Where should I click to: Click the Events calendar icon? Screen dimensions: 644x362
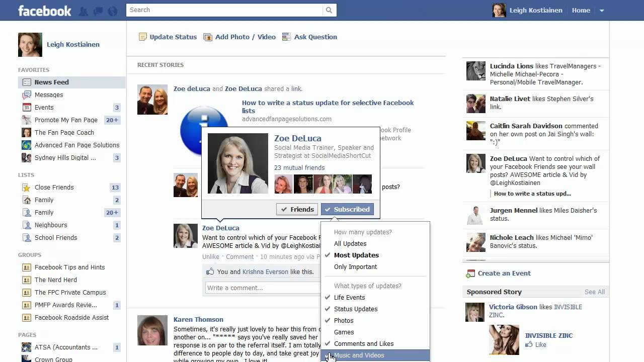click(x=27, y=107)
